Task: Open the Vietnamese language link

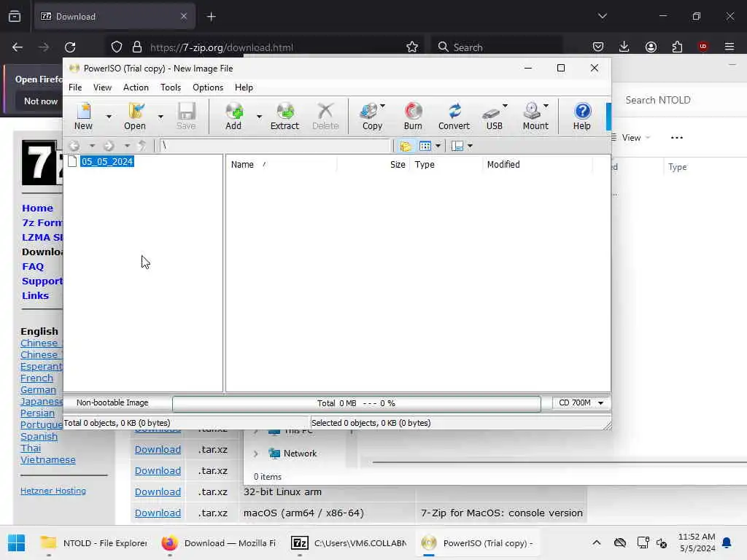Action: coord(47,460)
